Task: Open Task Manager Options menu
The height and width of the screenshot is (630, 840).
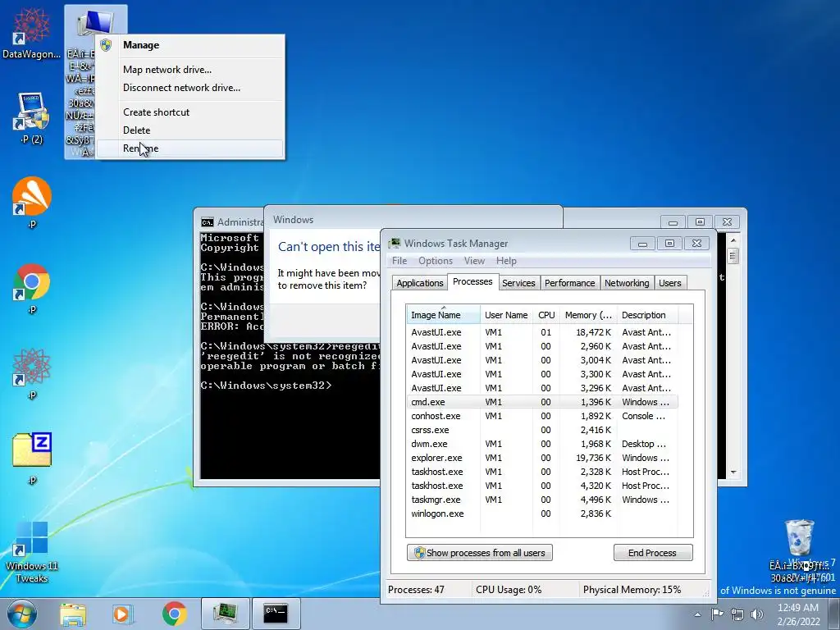Action: point(436,261)
